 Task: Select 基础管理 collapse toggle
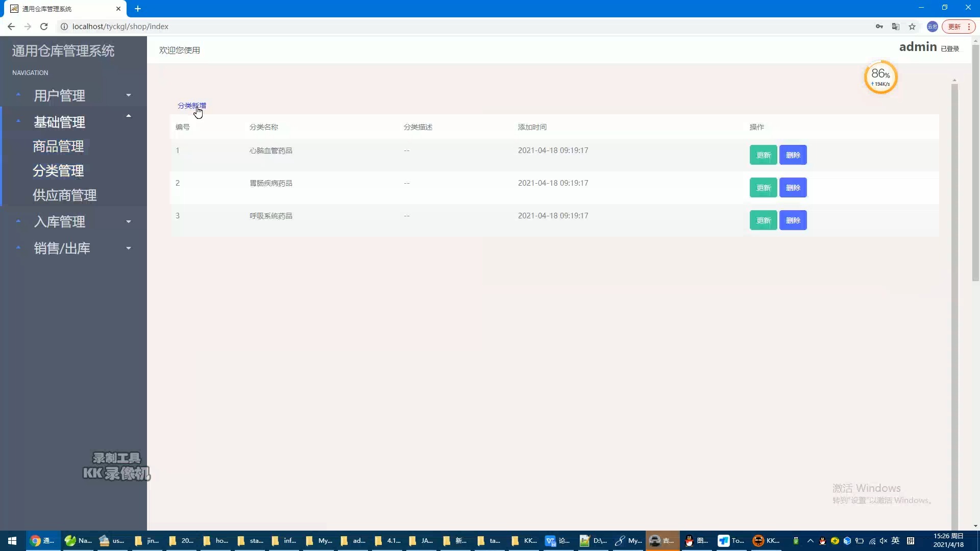129,121
